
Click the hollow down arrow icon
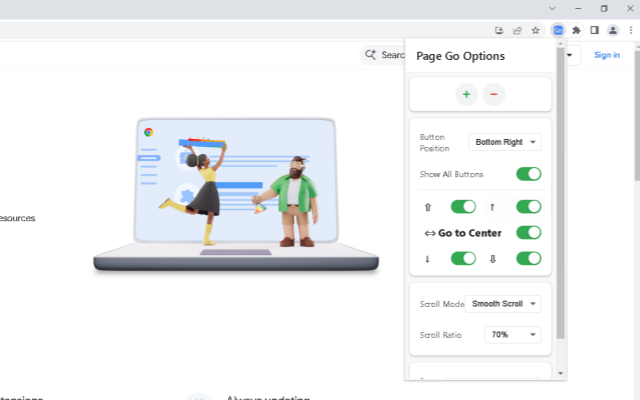coord(493,259)
